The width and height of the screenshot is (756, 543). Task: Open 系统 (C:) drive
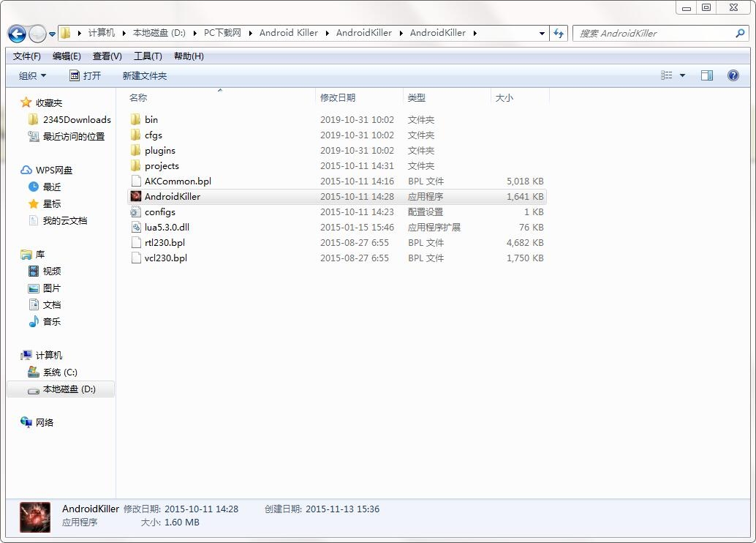[x=53, y=372]
